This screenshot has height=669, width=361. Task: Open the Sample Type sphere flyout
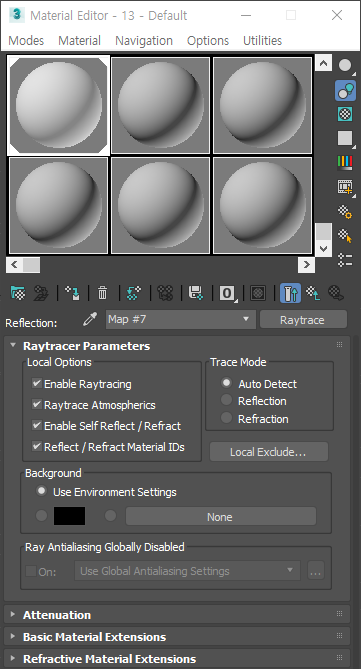345,65
